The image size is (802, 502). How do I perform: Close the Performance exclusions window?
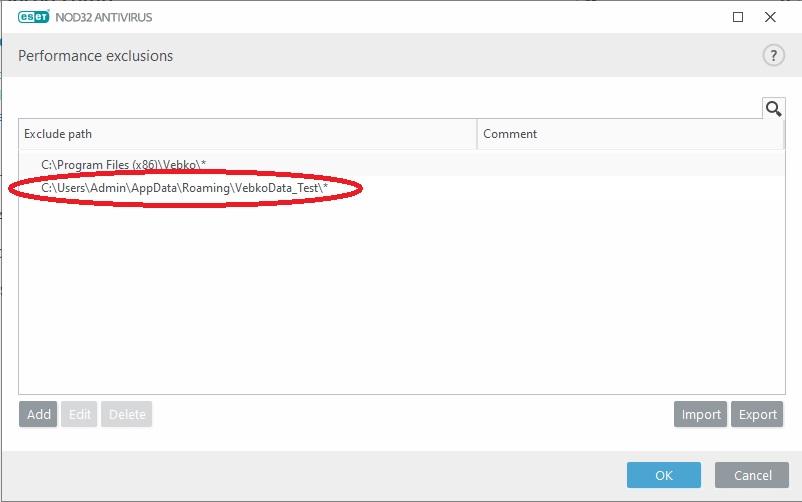pos(770,17)
